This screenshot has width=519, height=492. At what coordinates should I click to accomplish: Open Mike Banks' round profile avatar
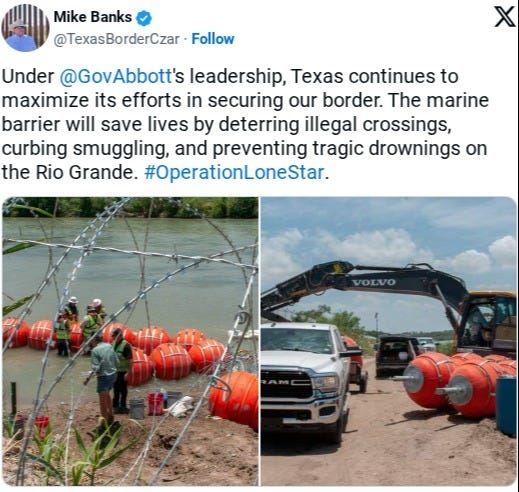(x=25, y=28)
